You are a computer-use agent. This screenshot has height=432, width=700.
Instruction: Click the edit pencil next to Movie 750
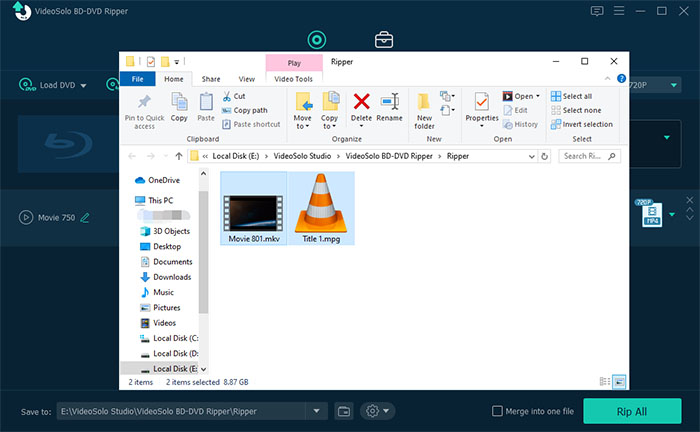pos(85,218)
